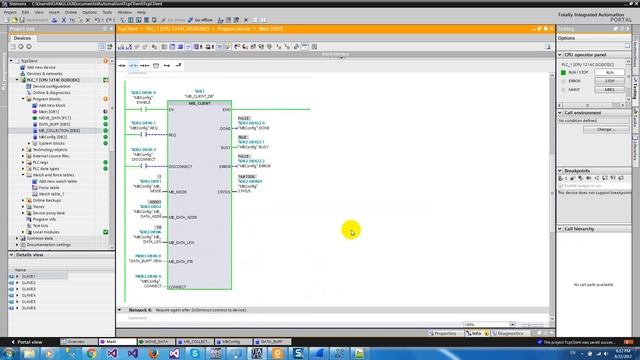Click the Windows Start button

[9, 353]
